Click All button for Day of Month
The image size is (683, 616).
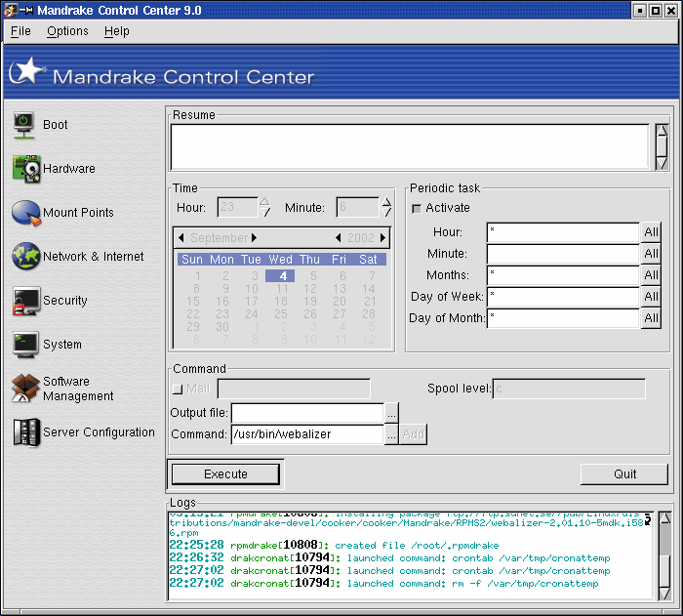pos(651,318)
